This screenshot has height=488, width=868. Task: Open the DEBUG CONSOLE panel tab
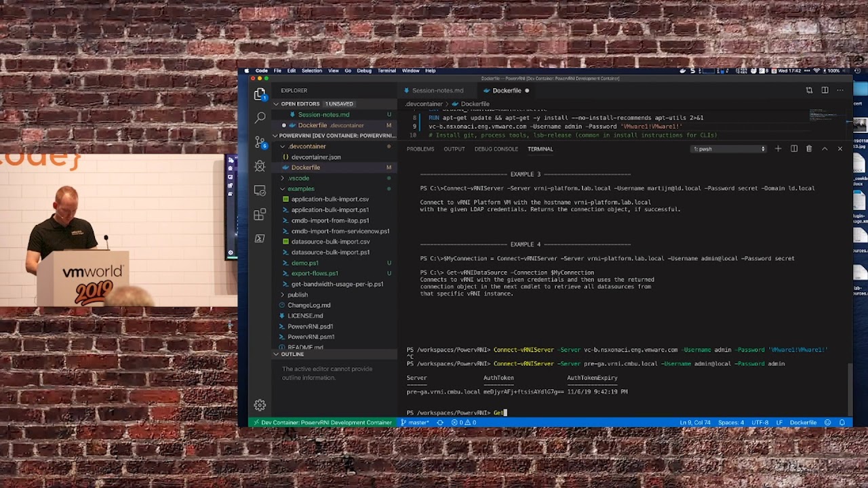tap(496, 149)
